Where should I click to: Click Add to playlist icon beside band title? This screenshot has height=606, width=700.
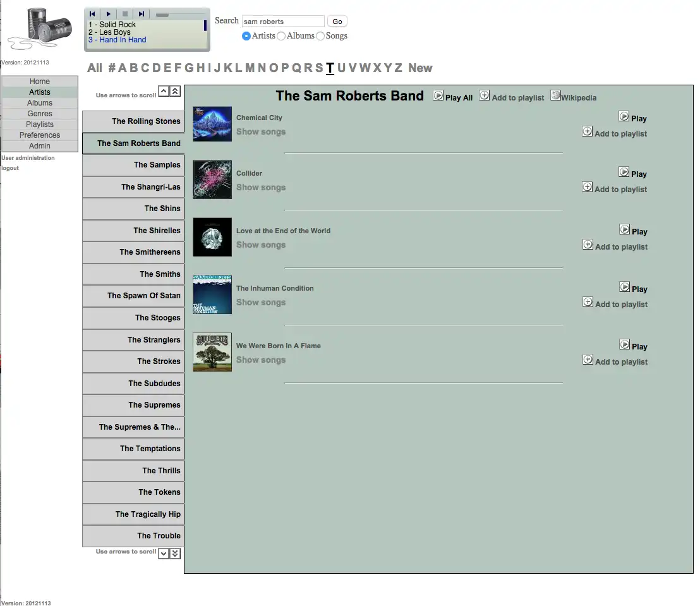(x=485, y=95)
